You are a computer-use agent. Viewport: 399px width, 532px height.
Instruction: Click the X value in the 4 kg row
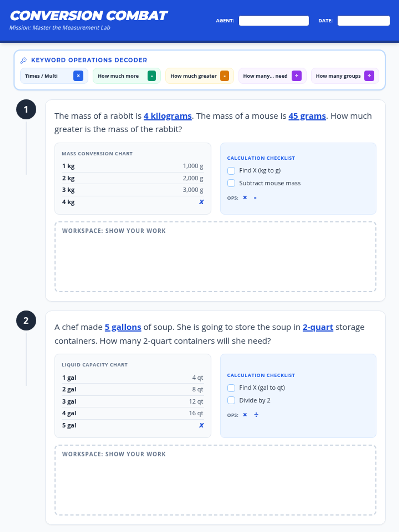click(x=201, y=202)
